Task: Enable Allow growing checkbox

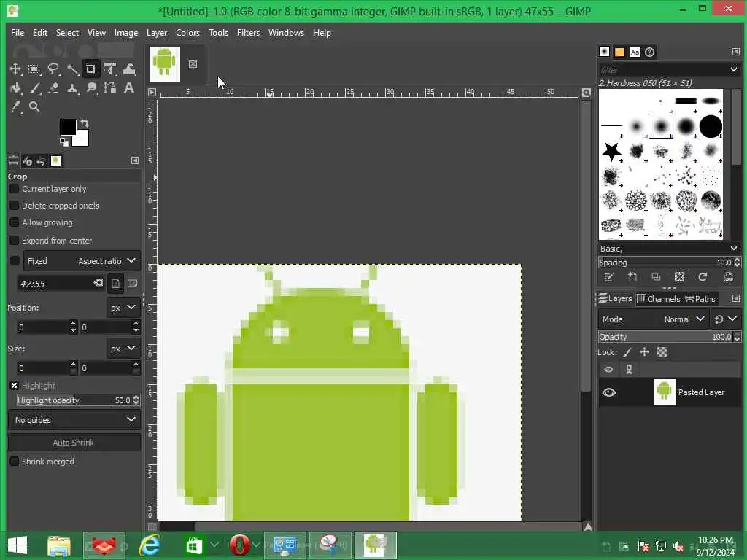Action: click(15, 222)
